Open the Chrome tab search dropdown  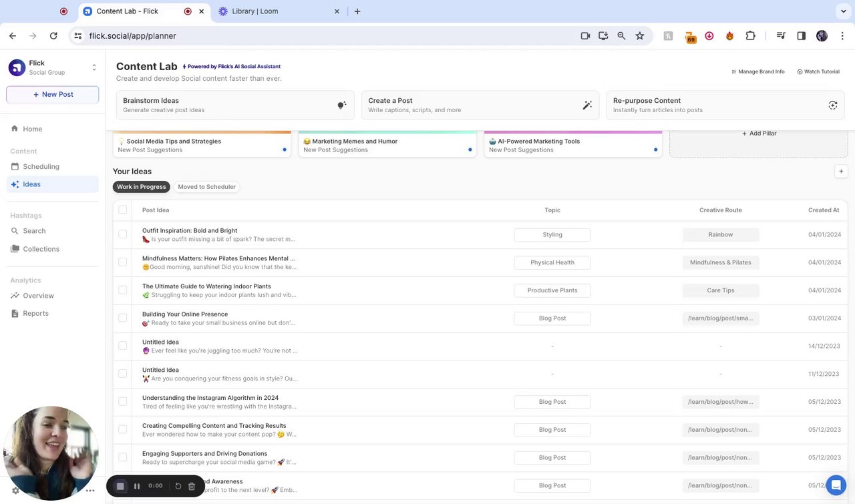coord(844,11)
